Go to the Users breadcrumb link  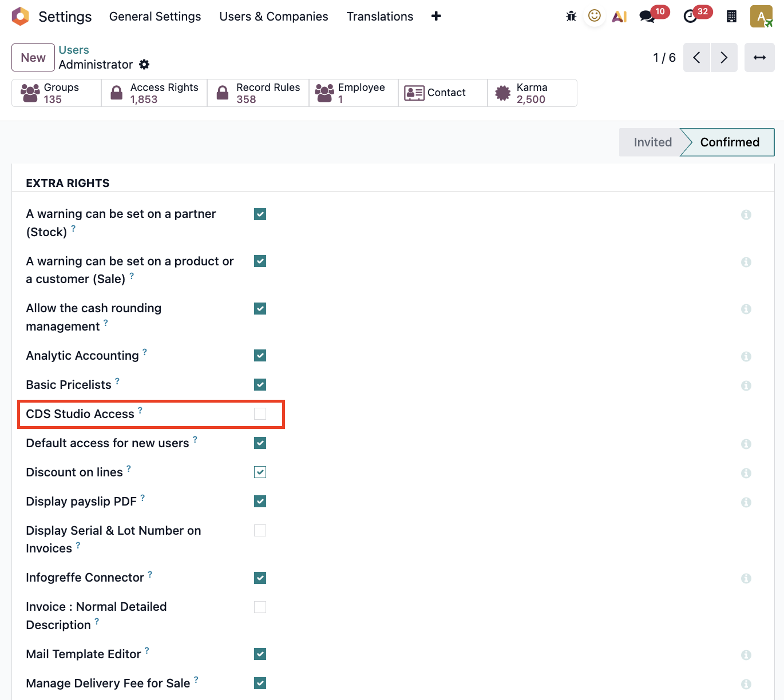click(x=74, y=50)
